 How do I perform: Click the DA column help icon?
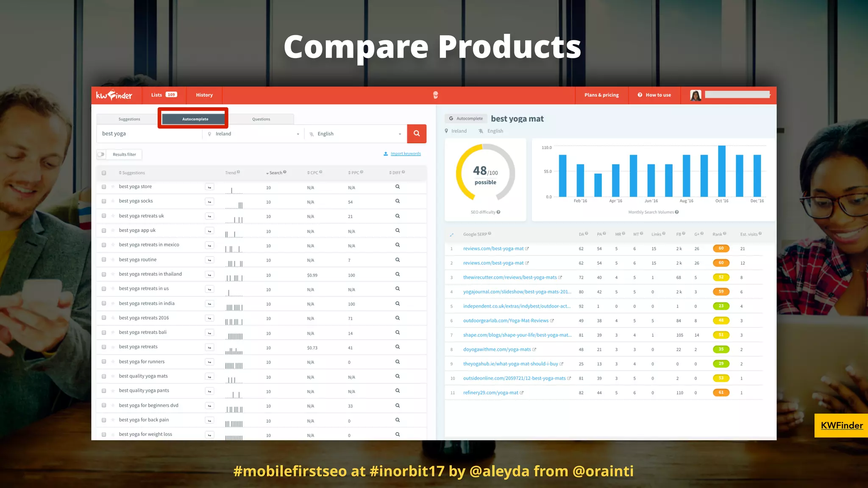point(587,233)
